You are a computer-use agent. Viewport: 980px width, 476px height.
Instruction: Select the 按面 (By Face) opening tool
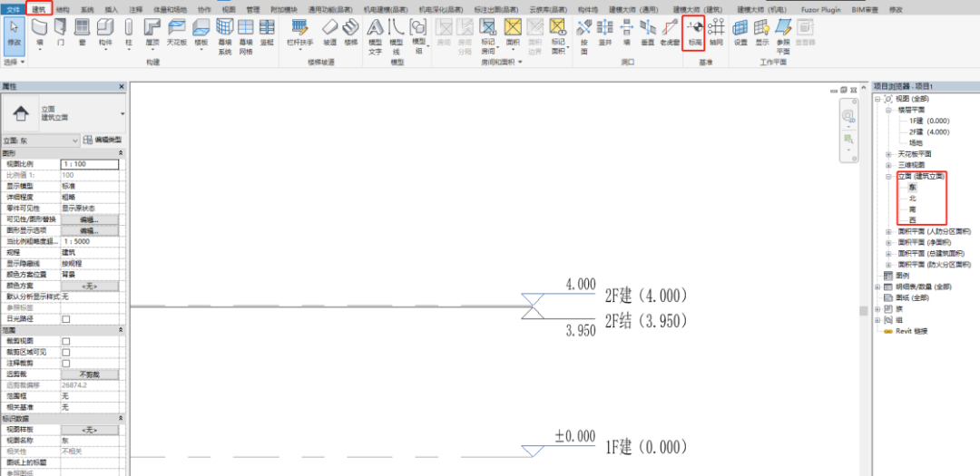(x=583, y=37)
